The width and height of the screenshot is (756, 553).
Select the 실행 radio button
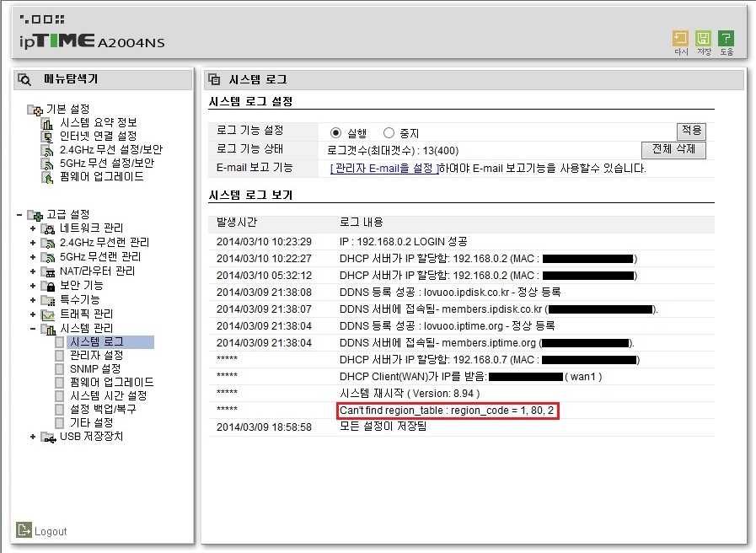[x=335, y=132]
